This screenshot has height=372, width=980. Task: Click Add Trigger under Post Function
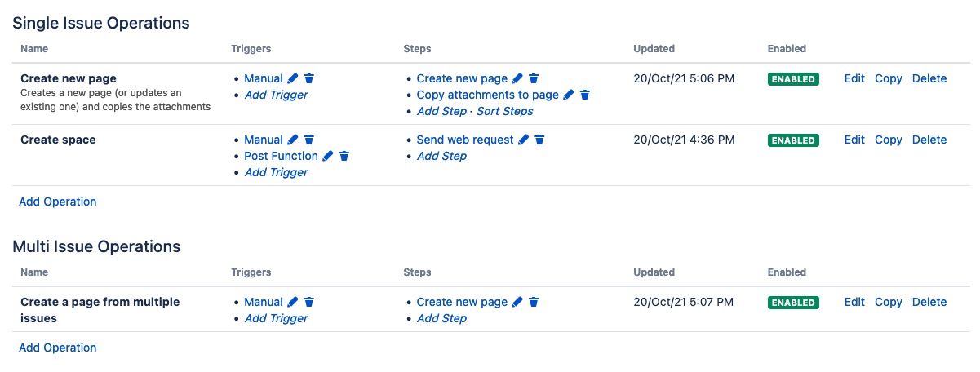click(277, 173)
